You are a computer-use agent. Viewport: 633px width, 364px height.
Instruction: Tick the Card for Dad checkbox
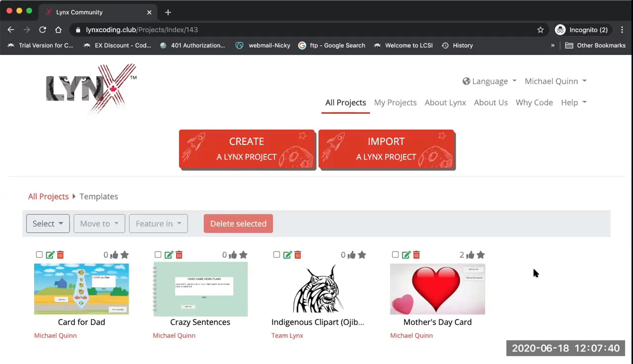pos(39,255)
